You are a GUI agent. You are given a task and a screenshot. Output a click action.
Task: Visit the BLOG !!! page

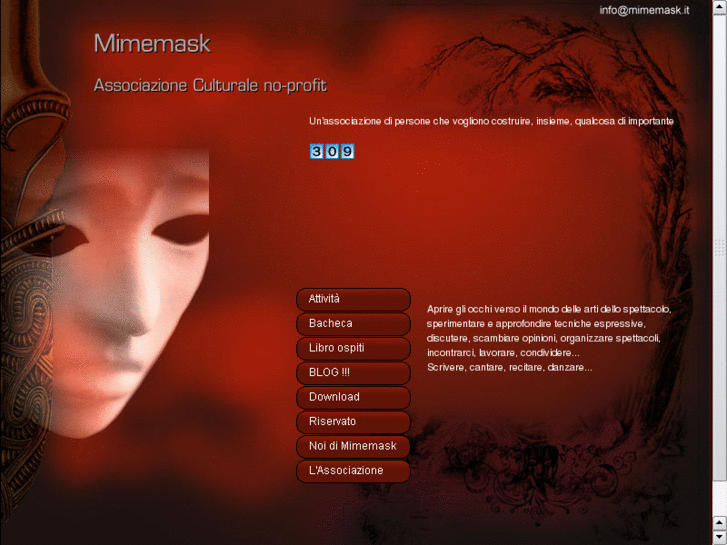click(353, 373)
